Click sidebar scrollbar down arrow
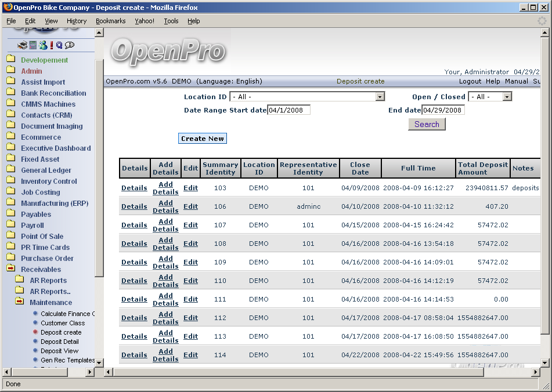This screenshot has height=392, width=552. pyautogui.click(x=99, y=363)
